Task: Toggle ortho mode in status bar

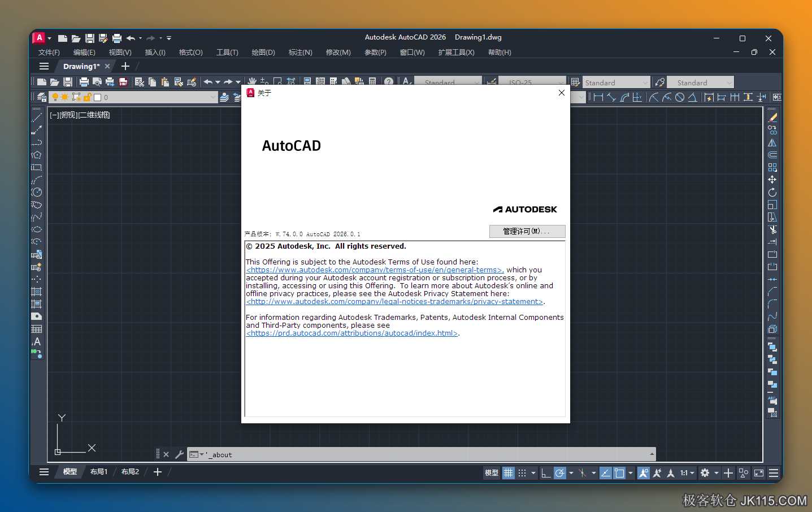Action: [x=546, y=473]
